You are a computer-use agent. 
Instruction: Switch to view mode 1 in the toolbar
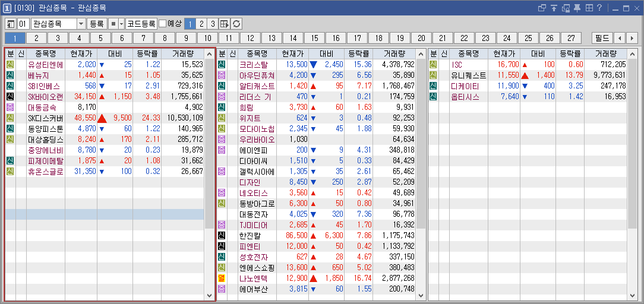[190, 23]
